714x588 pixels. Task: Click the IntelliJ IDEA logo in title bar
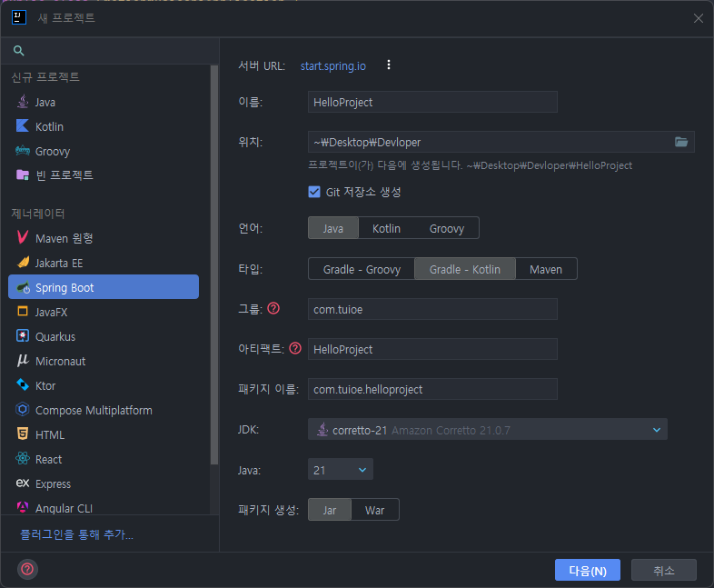click(x=19, y=18)
